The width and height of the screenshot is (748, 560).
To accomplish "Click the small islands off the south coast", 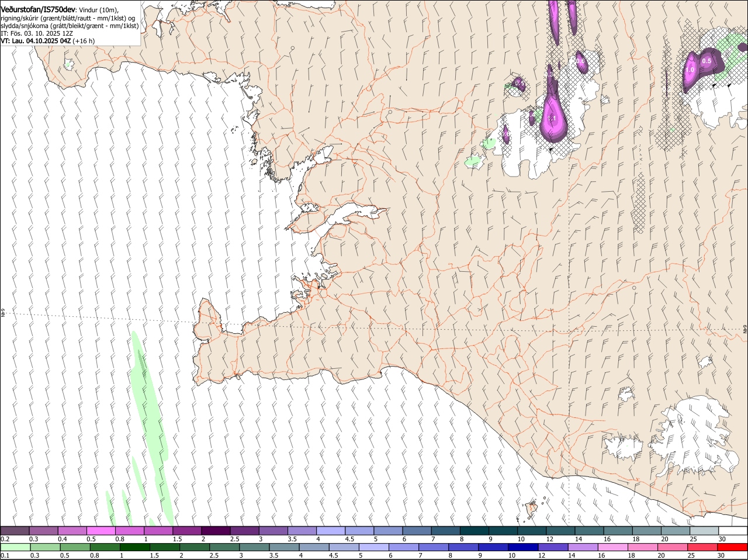I will tap(531, 509).
